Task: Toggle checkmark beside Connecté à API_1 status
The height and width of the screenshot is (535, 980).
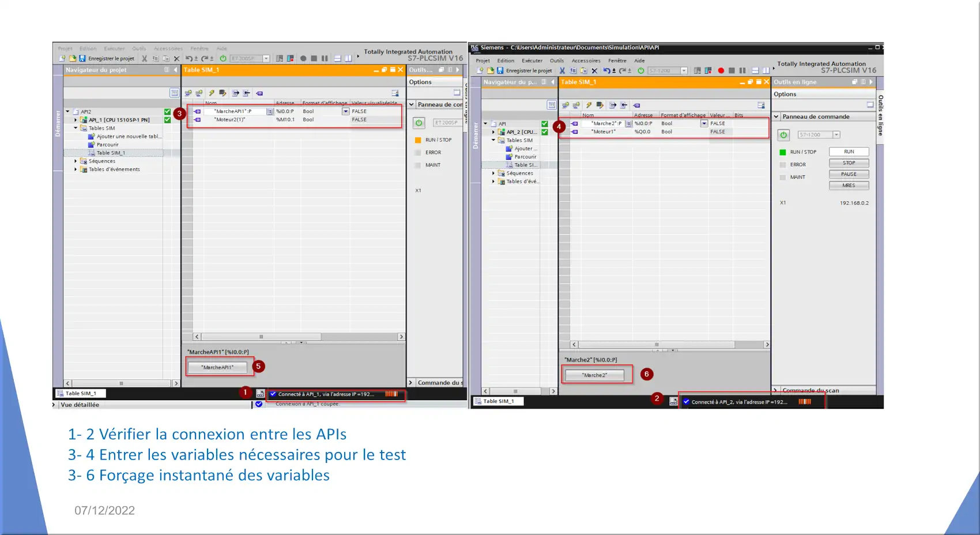Action: [273, 394]
